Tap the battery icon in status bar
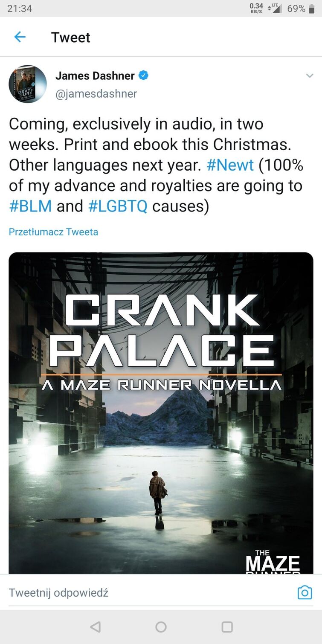The width and height of the screenshot is (322, 644). click(312, 9)
